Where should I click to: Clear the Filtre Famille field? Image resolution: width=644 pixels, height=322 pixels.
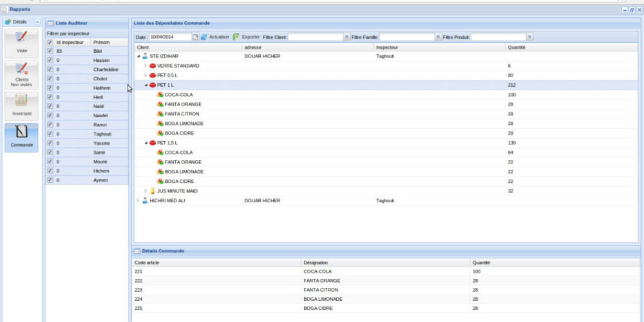click(439, 37)
